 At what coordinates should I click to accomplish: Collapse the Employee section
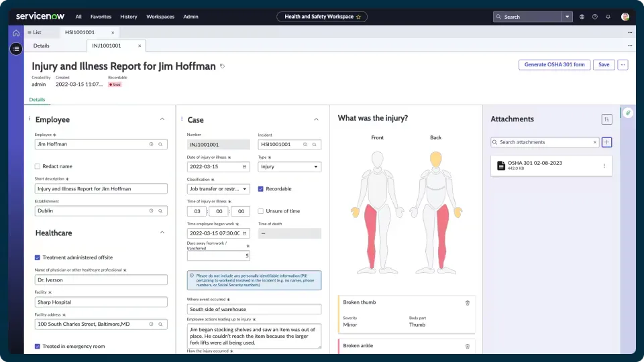[x=162, y=119]
